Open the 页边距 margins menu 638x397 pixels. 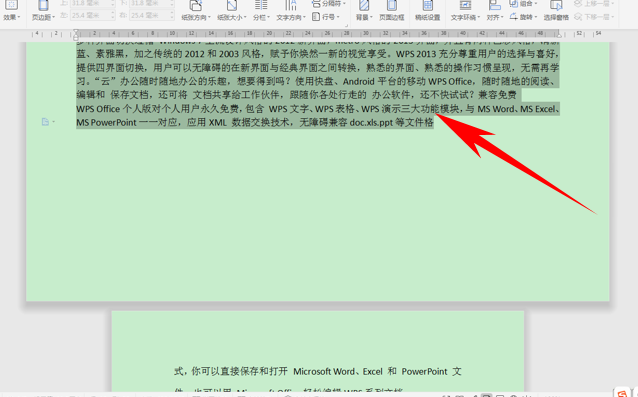pyautogui.click(x=43, y=11)
